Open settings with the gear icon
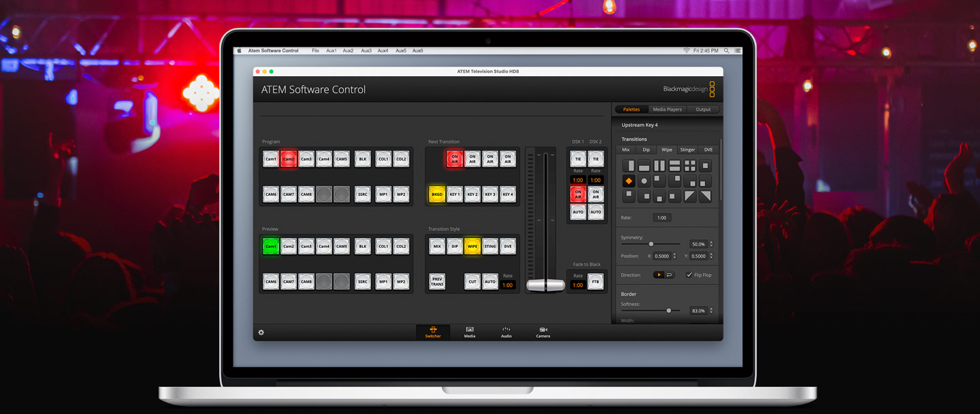 (x=261, y=332)
